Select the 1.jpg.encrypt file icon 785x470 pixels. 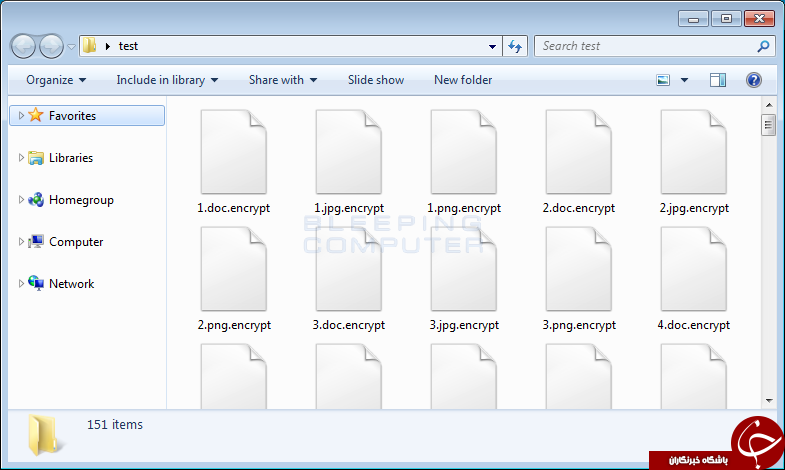(348, 152)
